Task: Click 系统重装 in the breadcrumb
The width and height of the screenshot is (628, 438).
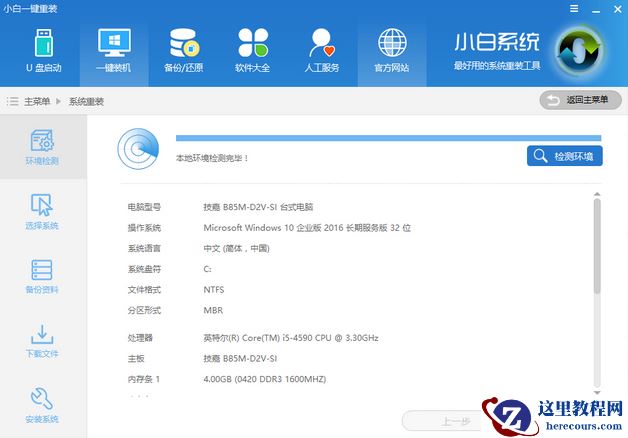Action: 86,101
